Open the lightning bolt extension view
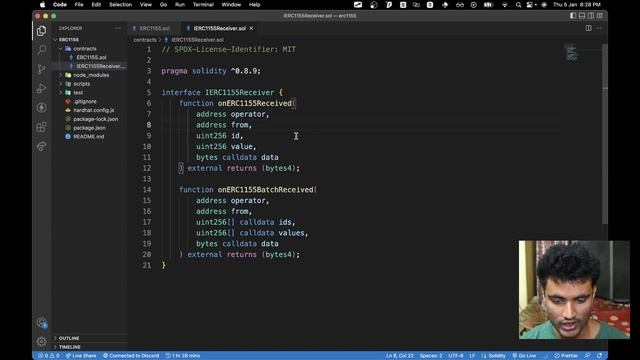Viewport: 640px width, 360px height. [x=41, y=107]
